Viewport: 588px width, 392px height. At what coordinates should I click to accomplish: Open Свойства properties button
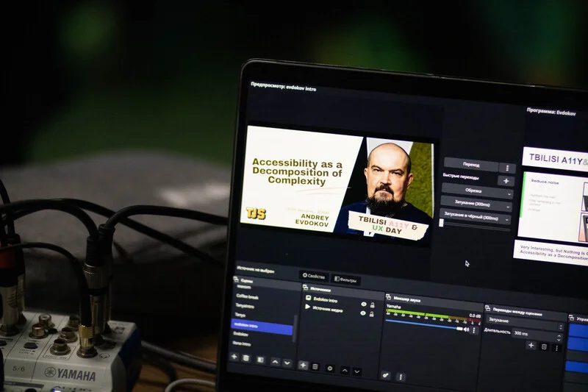point(314,276)
